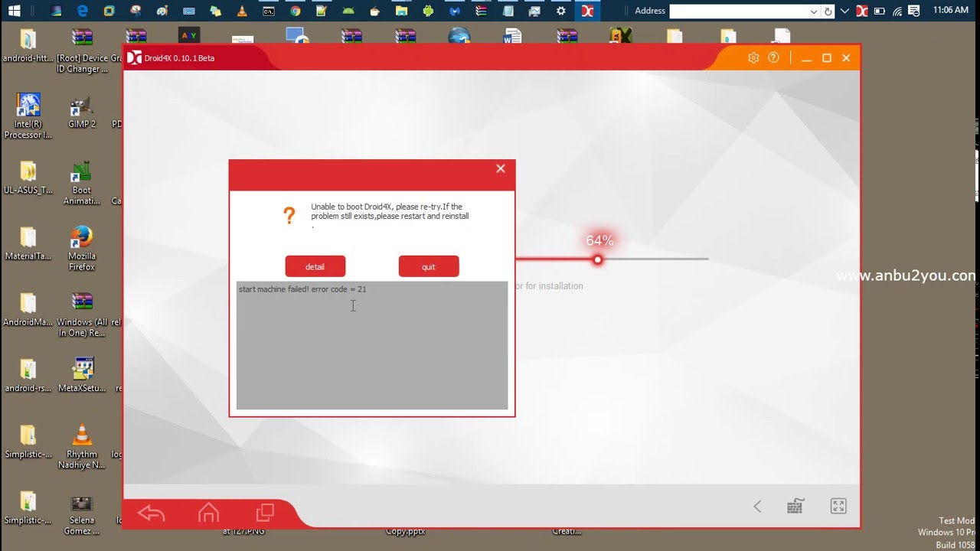The height and width of the screenshot is (551, 980).
Task: Open the on-screen keyboard taskbar icon
Action: click(189, 11)
